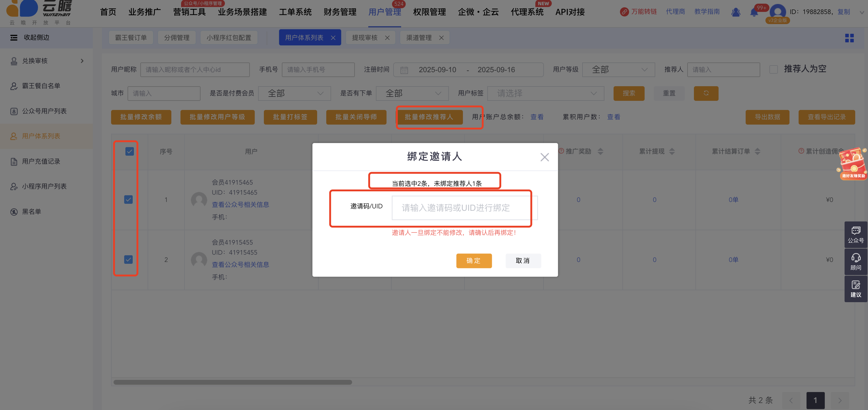Enable the 推荐人为空 checkbox
The width and height of the screenshot is (868, 410).
point(774,69)
